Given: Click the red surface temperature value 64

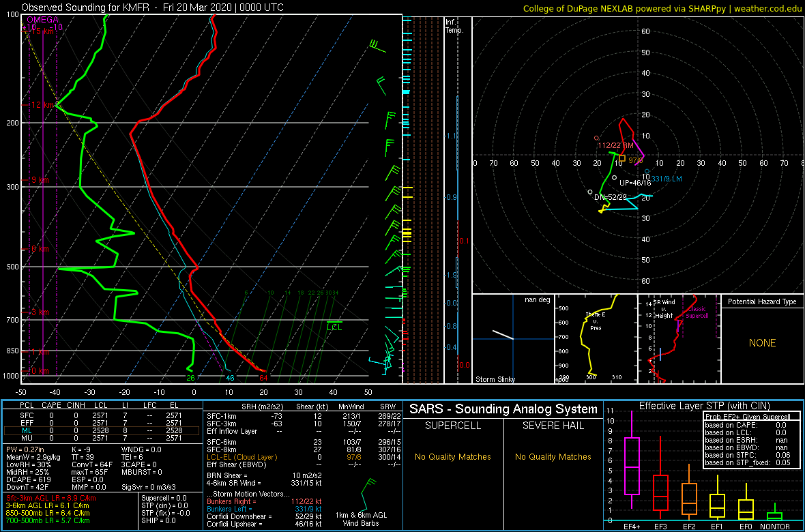Looking at the screenshot, I should tap(263, 379).
